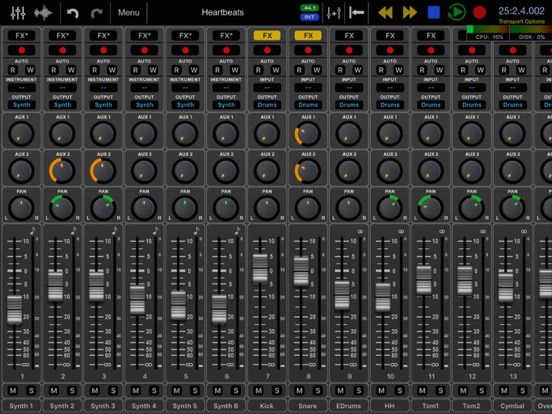Start recording with red transport button
This screenshot has width=552, height=414.
(x=479, y=13)
